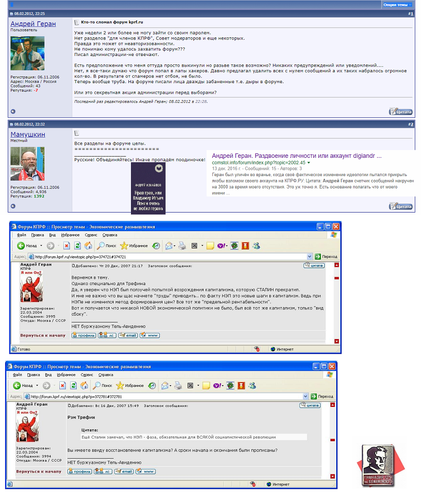The height and width of the screenshot is (504, 421).
Task: Click the лс button in the 20 Дек post window
Action: click(107, 335)
